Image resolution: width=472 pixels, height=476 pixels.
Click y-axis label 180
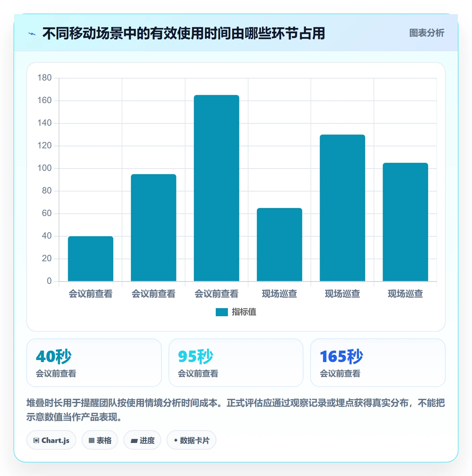click(x=45, y=78)
